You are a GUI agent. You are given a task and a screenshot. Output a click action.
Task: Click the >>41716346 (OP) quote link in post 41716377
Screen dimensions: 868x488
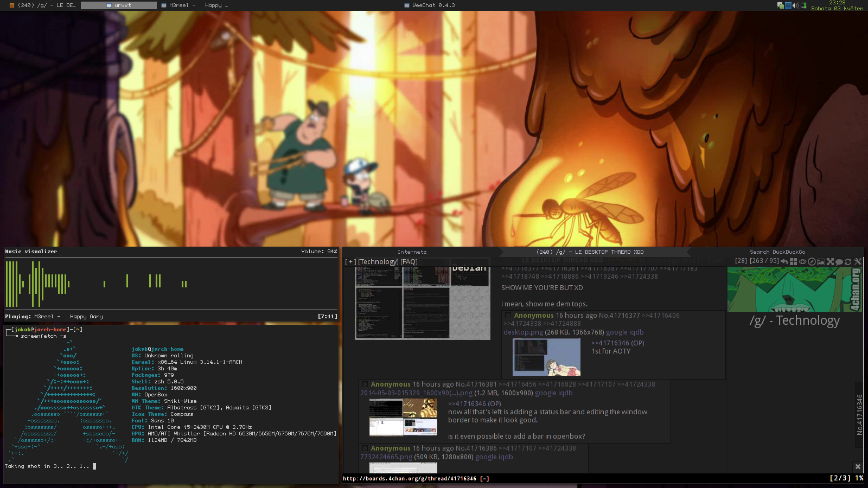(618, 343)
